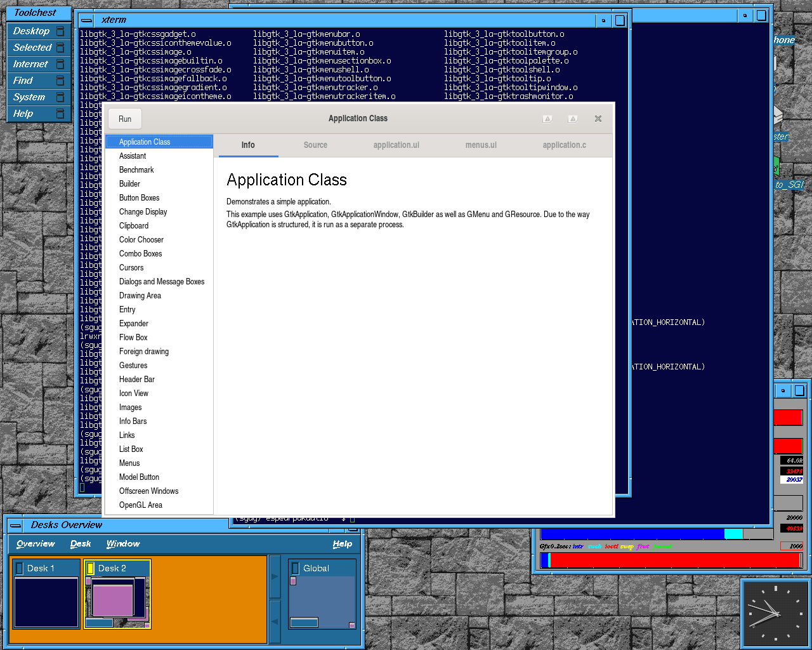Minimize the xterm window

click(603, 20)
